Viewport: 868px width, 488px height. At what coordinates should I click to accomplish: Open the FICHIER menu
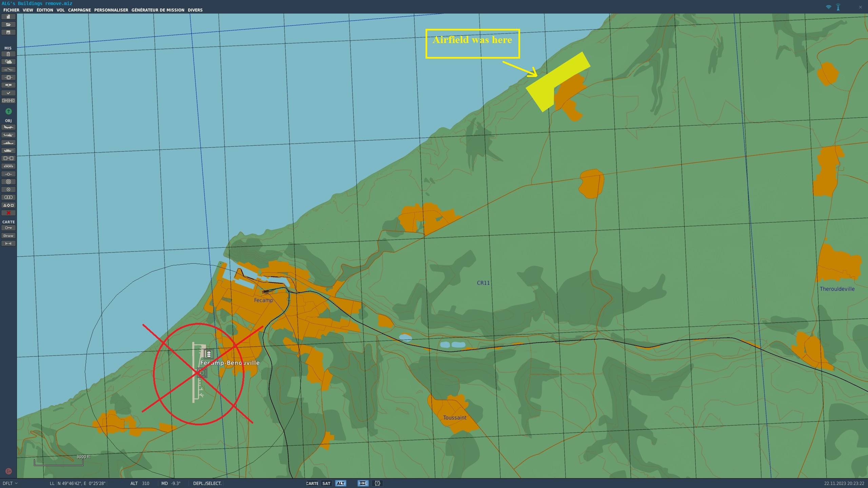tap(11, 10)
